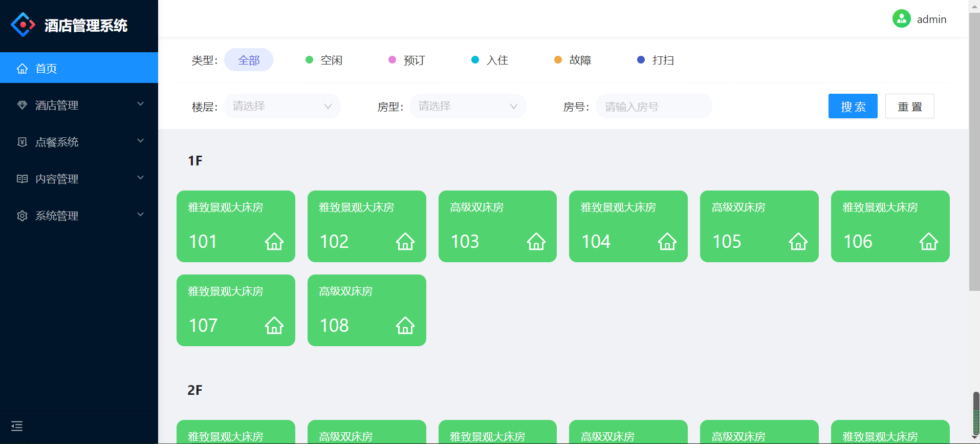Filter rooms by 故障 status
This screenshot has height=444, width=980.
pyautogui.click(x=573, y=60)
